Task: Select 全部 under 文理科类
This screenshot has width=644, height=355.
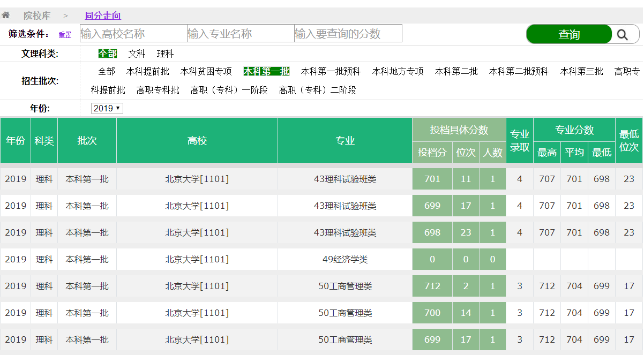Action: 107,54
